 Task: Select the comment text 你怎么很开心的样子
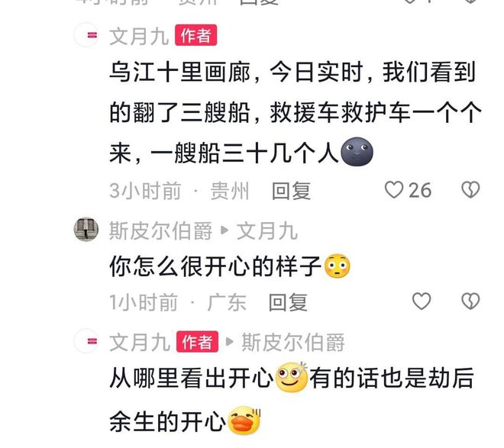[215, 266]
